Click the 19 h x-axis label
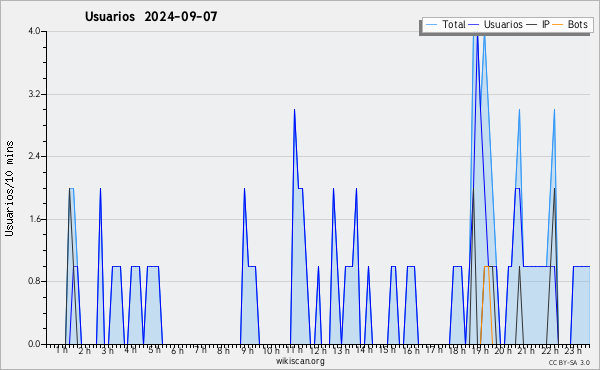This screenshot has width=600, height=370. click(x=480, y=350)
